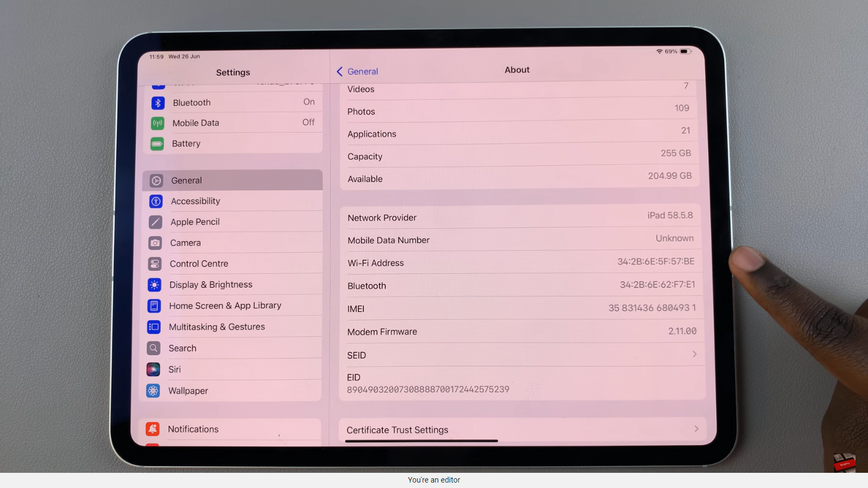Screen dimensions: 868x488
Task: Tap the Control Centre icon
Action: tap(155, 264)
